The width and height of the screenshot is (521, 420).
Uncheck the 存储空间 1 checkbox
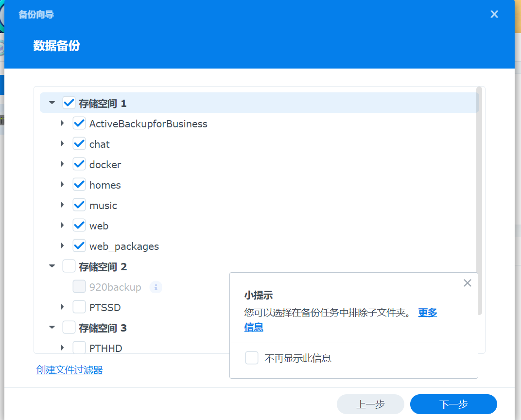coord(69,103)
